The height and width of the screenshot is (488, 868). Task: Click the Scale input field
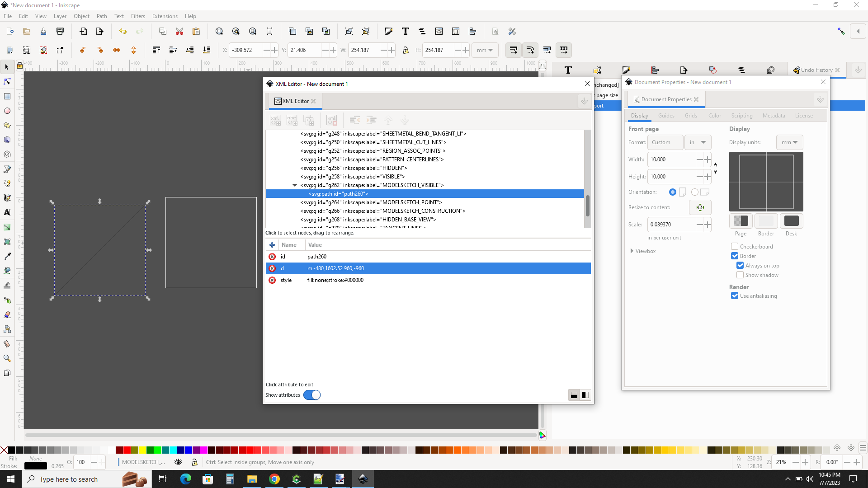click(671, 225)
